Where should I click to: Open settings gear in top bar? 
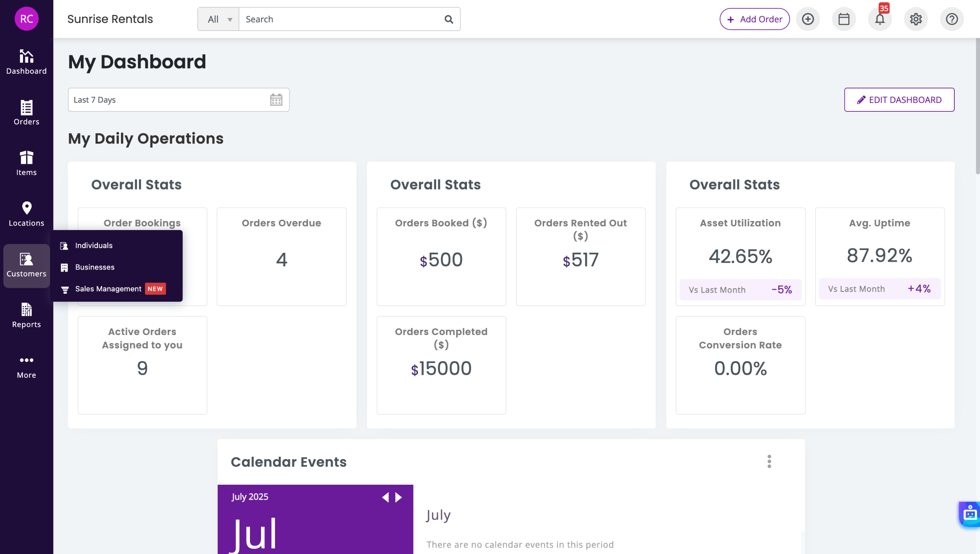[x=916, y=19]
